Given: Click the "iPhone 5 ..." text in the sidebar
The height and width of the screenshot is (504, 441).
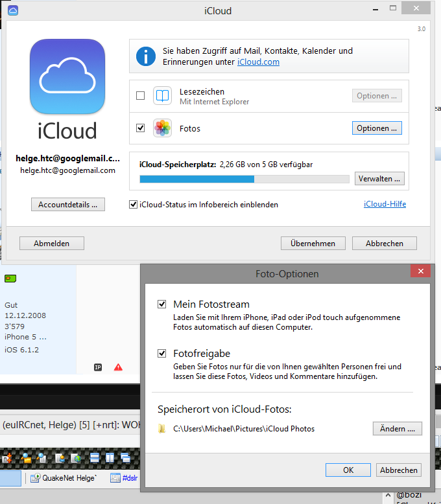Looking at the screenshot, I should point(25,337).
